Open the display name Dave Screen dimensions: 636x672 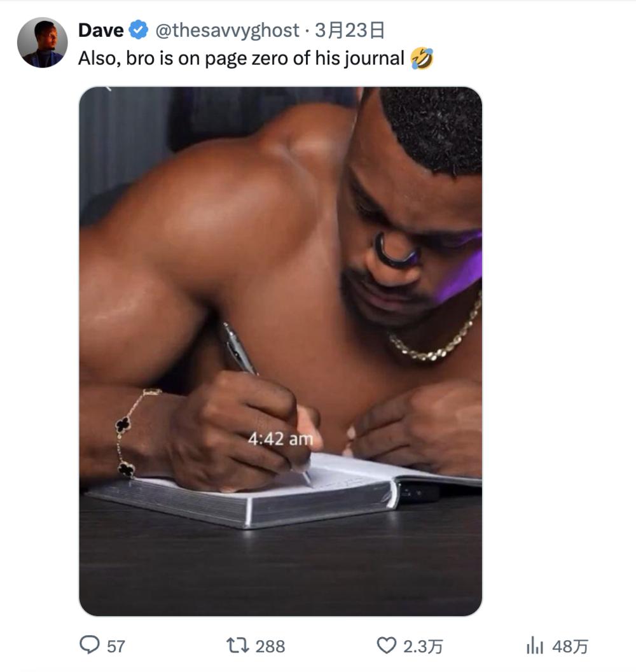coord(100,30)
